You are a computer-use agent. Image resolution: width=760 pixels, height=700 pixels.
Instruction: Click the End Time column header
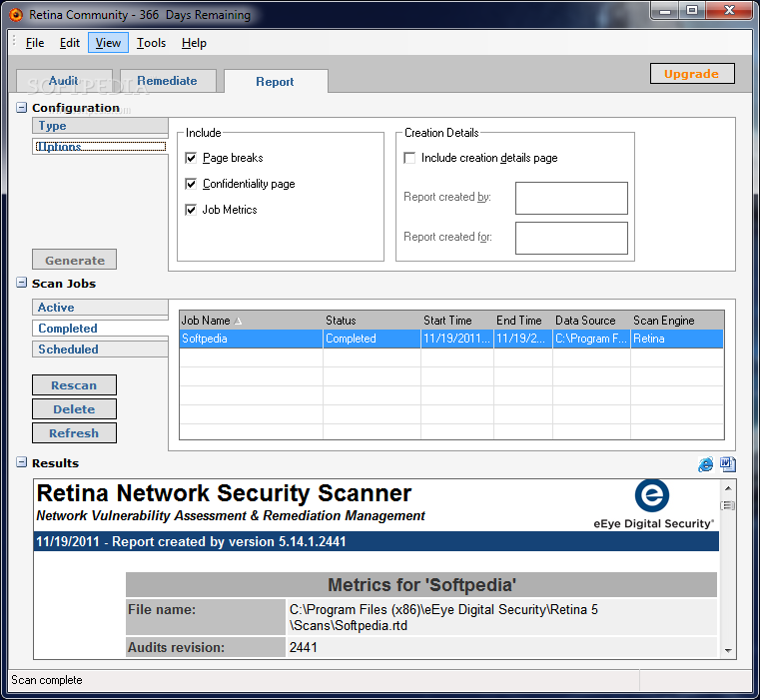point(523,321)
